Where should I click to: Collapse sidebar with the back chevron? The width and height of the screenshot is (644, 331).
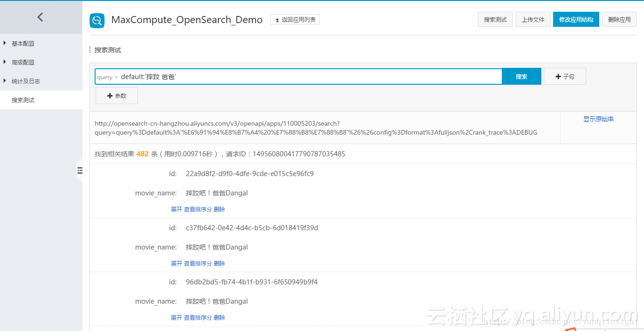pyautogui.click(x=40, y=17)
